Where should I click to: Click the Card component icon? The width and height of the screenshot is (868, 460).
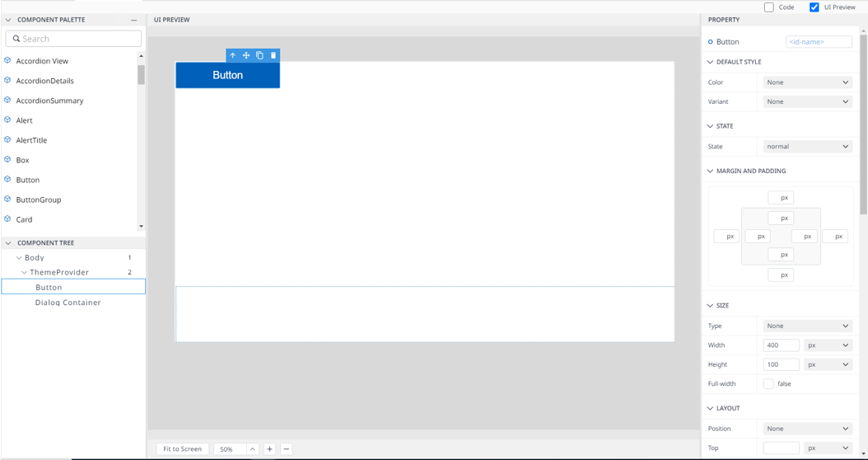7,219
